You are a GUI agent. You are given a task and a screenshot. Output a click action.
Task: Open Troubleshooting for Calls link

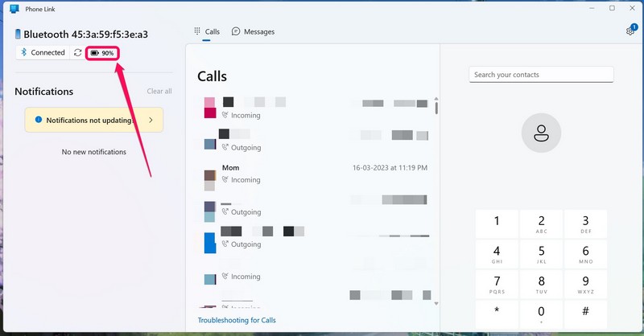coord(237,320)
